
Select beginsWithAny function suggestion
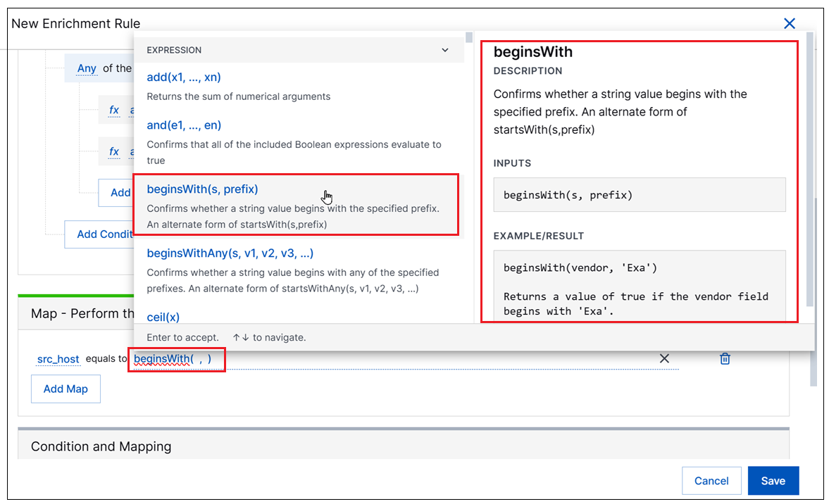pyautogui.click(x=230, y=253)
